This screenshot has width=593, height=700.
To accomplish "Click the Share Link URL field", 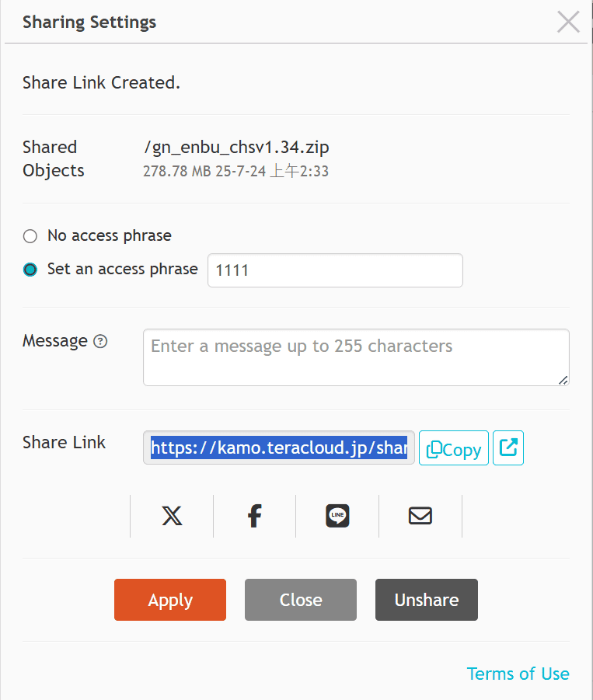I will (278, 448).
